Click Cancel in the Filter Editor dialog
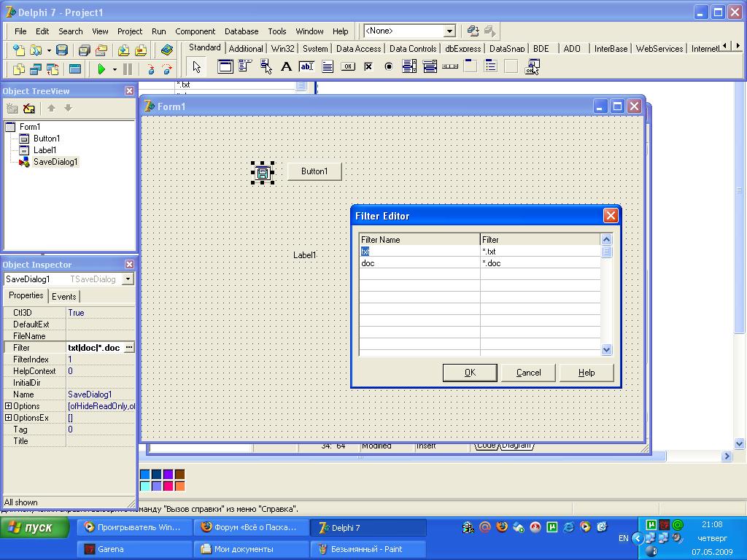This screenshot has width=747, height=560. (x=528, y=373)
